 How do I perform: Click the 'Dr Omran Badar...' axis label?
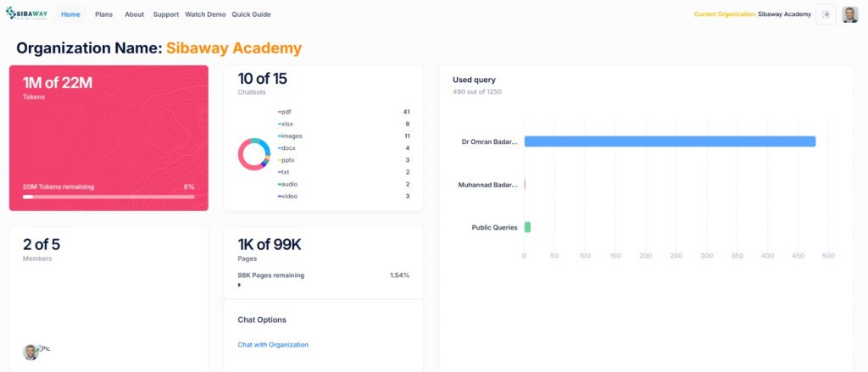pos(490,142)
